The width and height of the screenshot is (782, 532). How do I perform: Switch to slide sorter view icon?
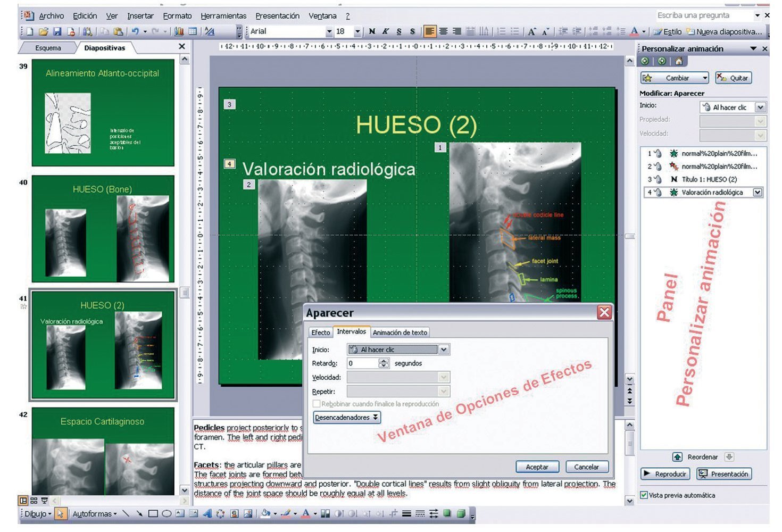(x=34, y=501)
